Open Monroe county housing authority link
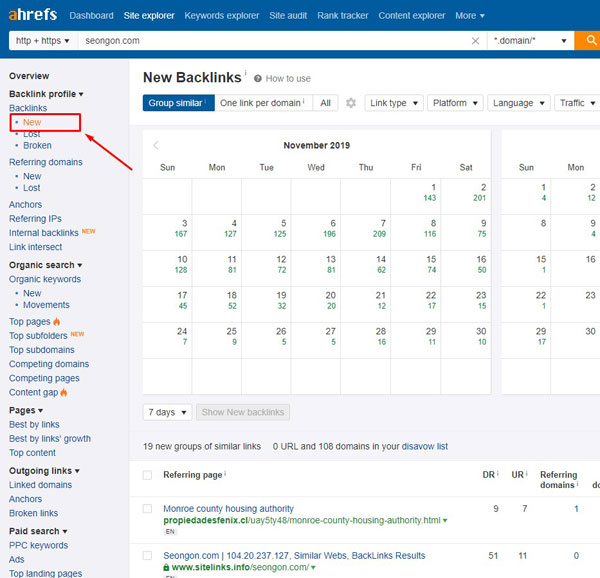600x578 pixels. [228, 508]
